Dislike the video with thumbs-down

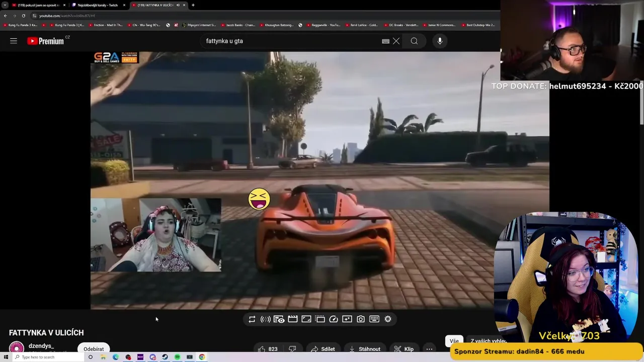[x=292, y=349]
